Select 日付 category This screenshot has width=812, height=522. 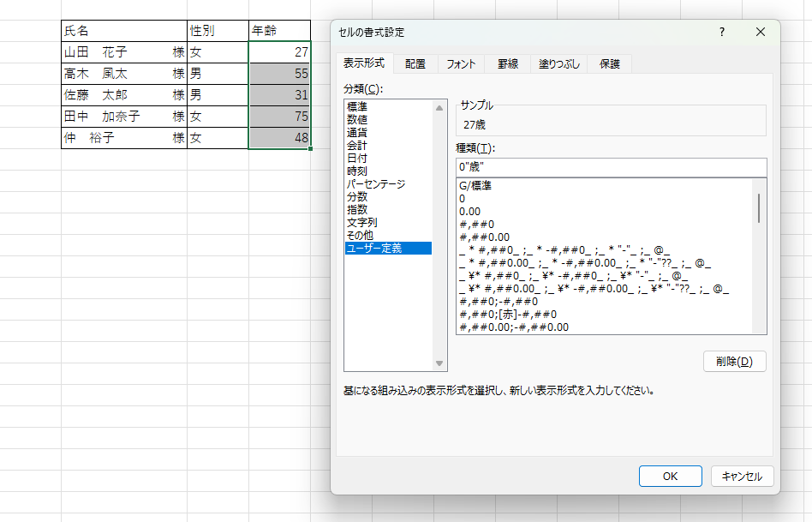[357, 159]
